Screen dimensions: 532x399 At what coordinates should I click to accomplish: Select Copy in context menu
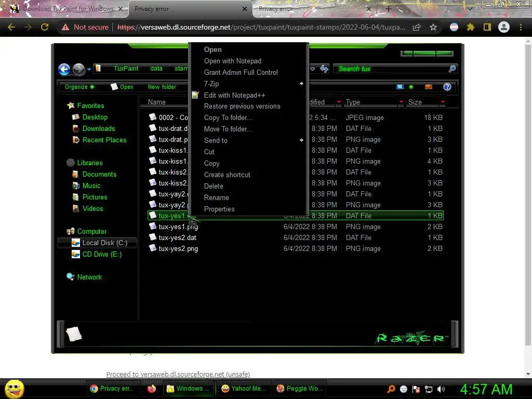click(212, 164)
